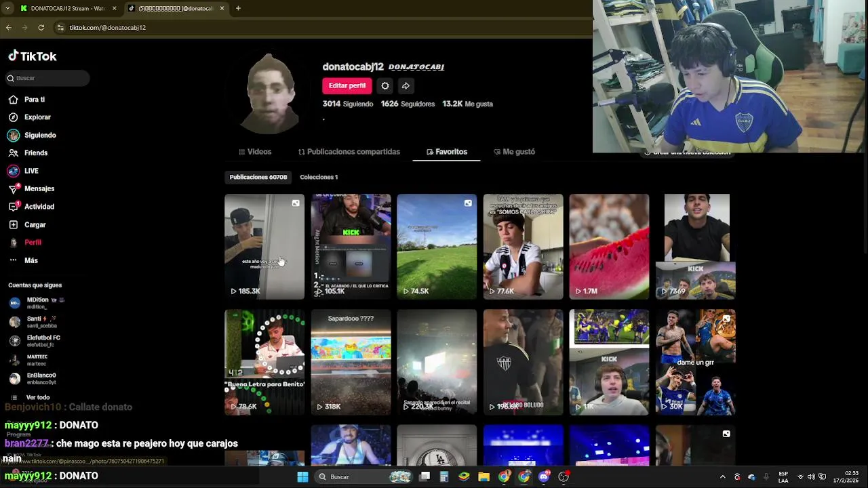Image resolution: width=868 pixels, height=488 pixels.
Task: Close the TikTok browser tab
Action: (222, 8)
